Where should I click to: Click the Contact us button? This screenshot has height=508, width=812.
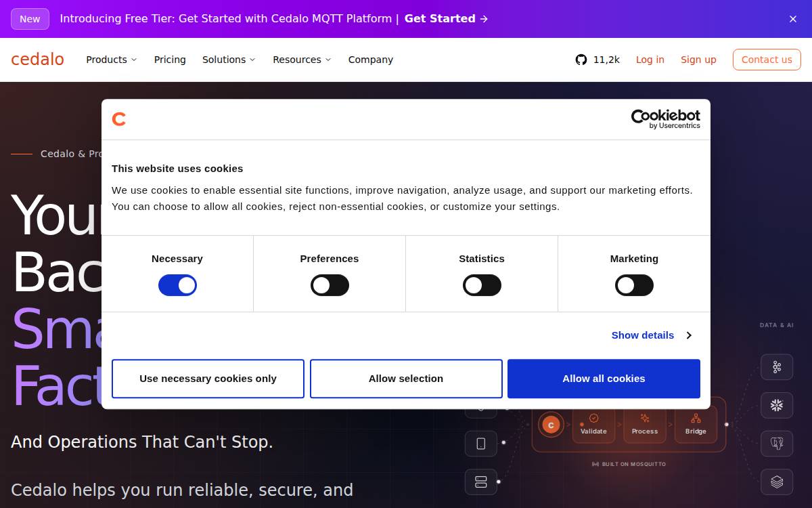pyautogui.click(x=767, y=60)
